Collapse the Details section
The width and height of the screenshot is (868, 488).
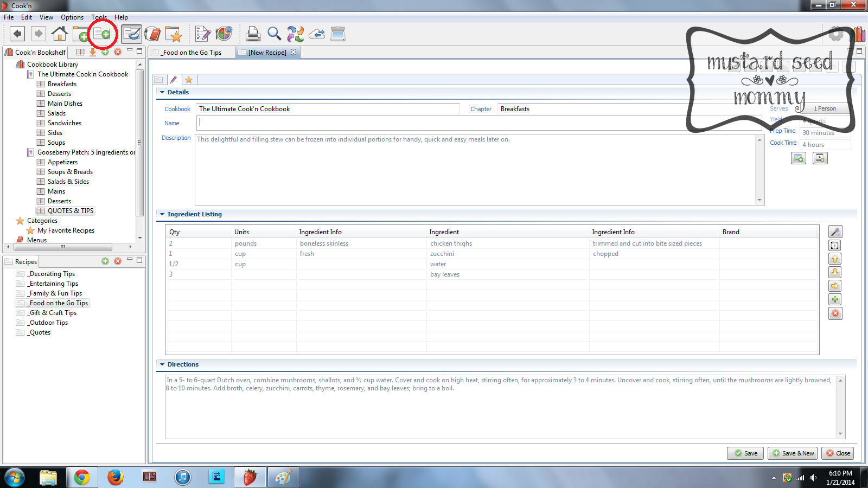click(x=162, y=92)
